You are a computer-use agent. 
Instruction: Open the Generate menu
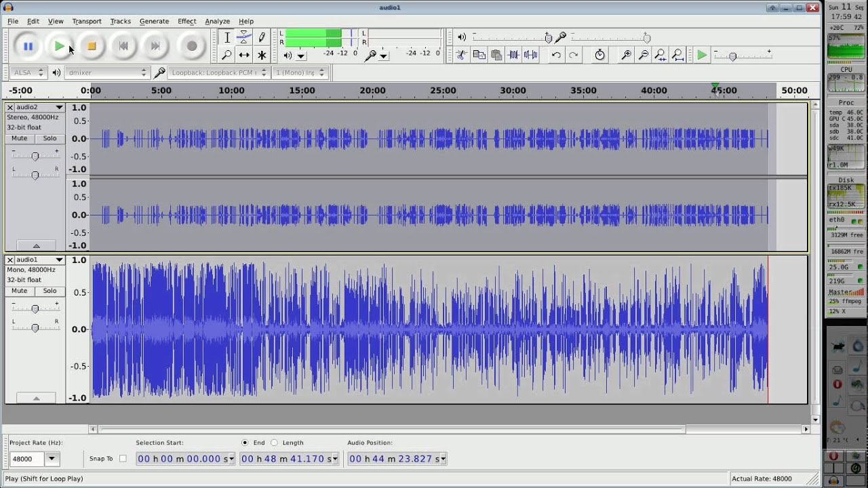154,21
